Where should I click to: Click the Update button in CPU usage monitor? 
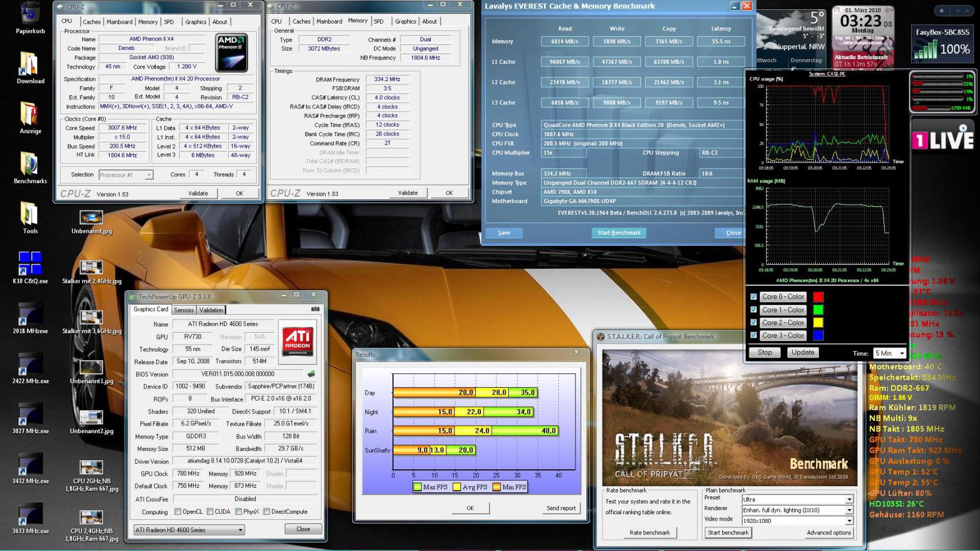pos(802,353)
